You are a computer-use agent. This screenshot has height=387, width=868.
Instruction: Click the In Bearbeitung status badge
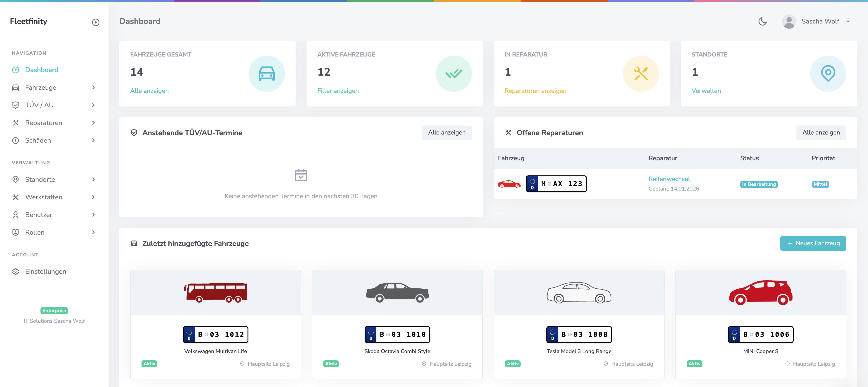[x=759, y=184]
